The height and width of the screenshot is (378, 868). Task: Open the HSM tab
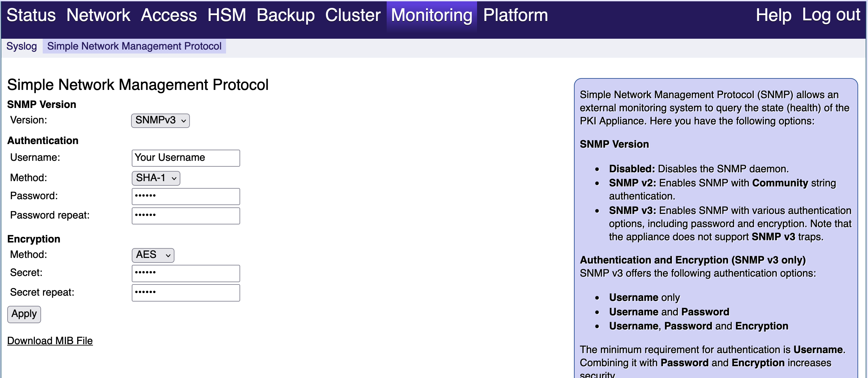coord(226,15)
